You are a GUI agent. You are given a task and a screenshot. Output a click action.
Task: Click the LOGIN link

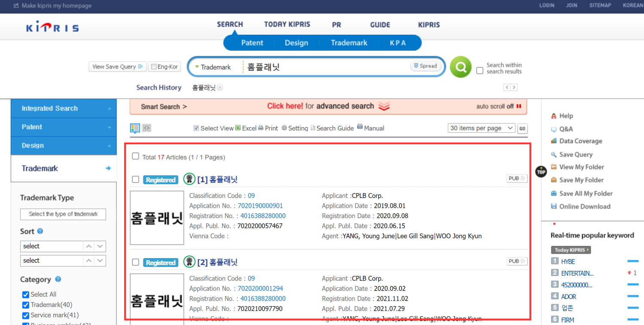pos(547,6)
